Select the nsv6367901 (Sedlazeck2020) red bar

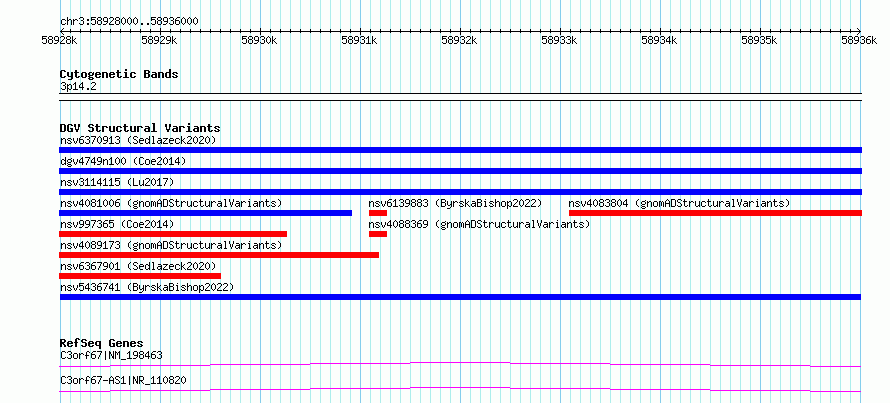(x=140, y=276)
